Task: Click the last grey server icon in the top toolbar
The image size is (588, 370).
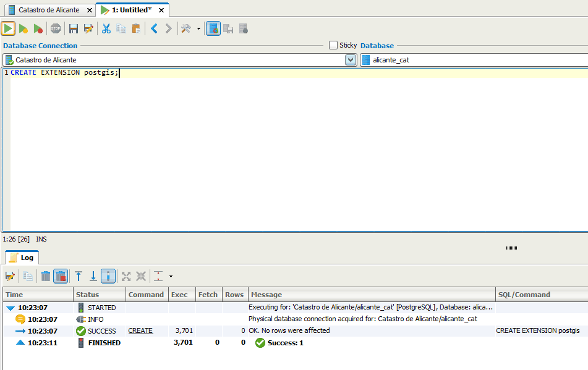Action: pyautogui.click(x=243, y=29)
